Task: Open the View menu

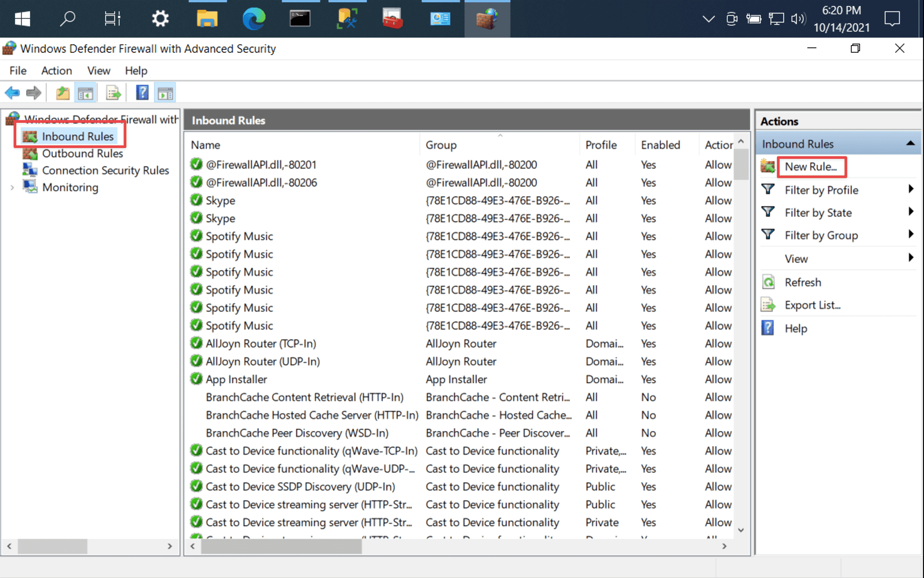Action: 99,71
